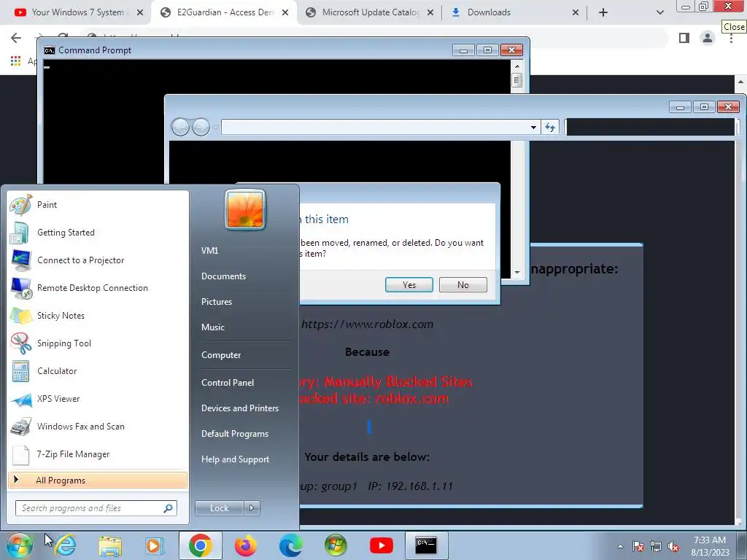Open the taskbar clock showing 7:33 AM
The width and height of the screenshot is (747, 560).
[x=710, y=546]
